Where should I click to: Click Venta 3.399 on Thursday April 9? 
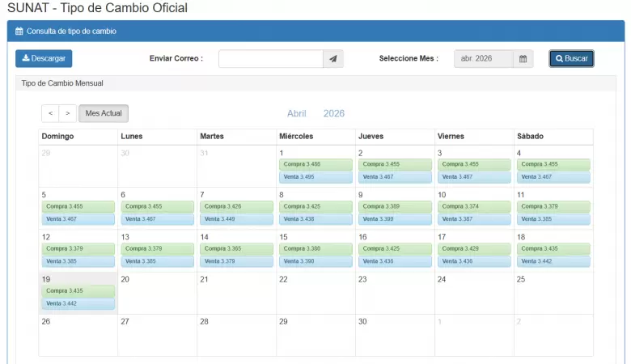(x=395, y=219)
